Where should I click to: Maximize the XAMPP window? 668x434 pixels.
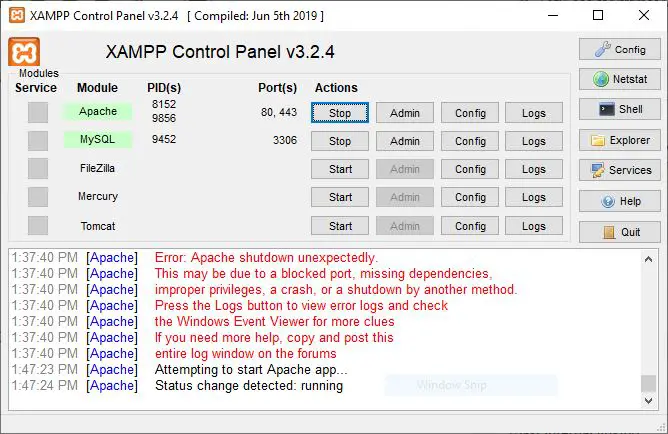click(x=598, y=15)
